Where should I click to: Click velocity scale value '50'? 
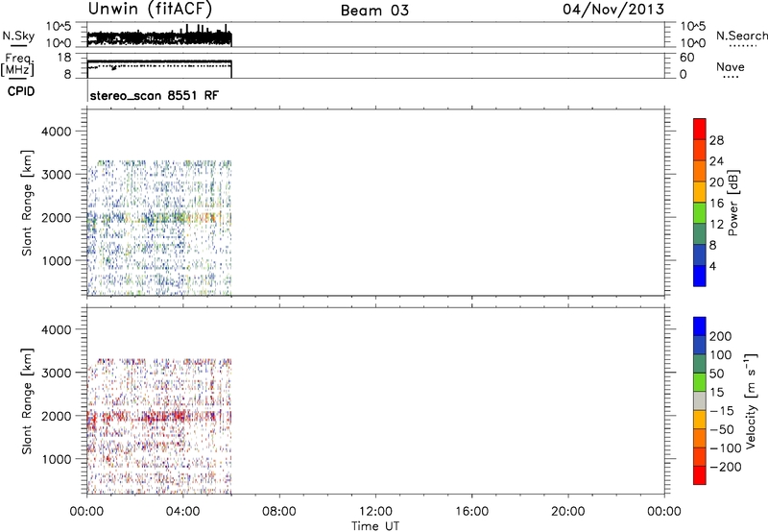(716, 374)
